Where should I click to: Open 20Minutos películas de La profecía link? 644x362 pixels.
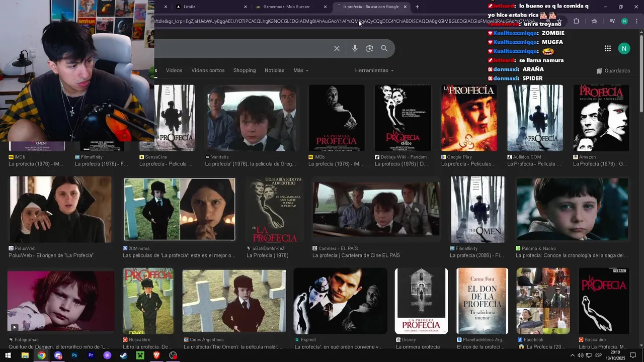(x=179, y=255)
